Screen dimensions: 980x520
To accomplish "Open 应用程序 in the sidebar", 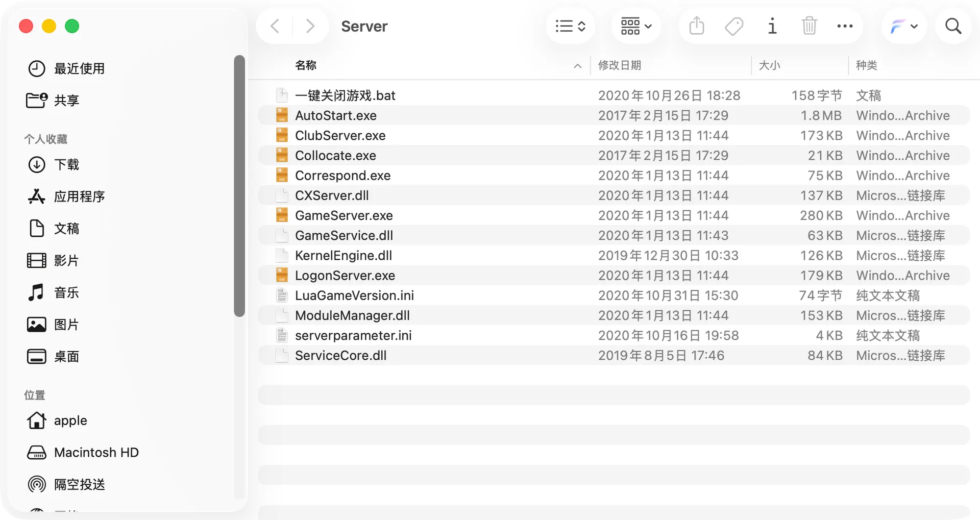I will point(66,196).
